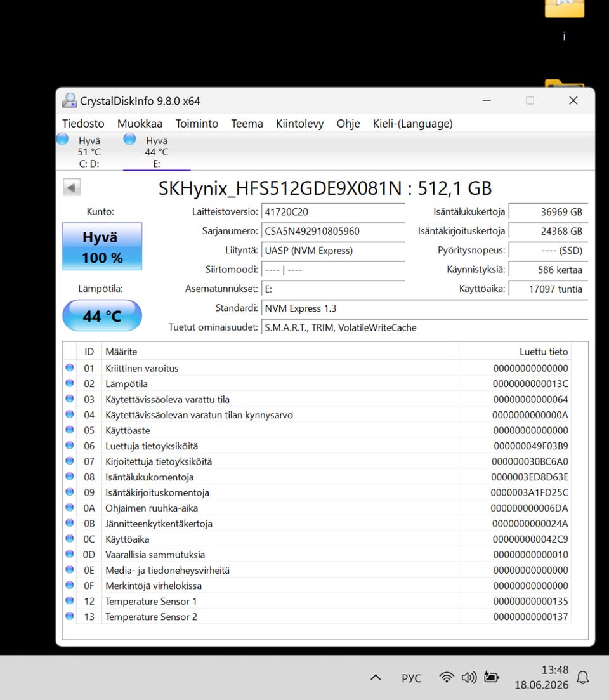This screenshot has width=609, height=700.
Task: Click the status dot for Vaarallisia sammutuksia
Action: point(70,554)
